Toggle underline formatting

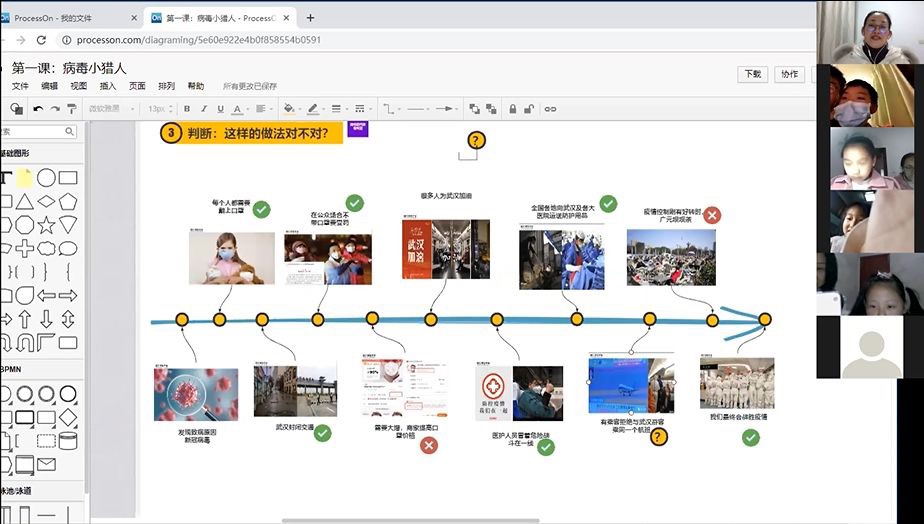[220, 108]
